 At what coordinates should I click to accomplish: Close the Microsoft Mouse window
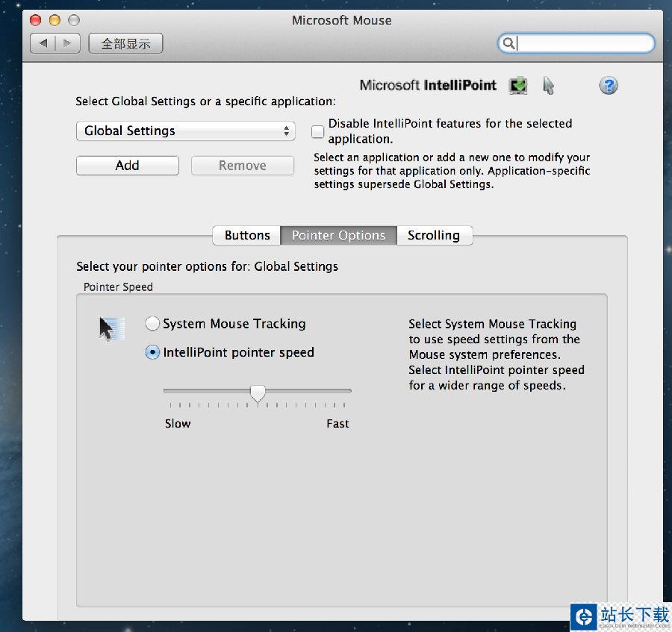[35, 20]
